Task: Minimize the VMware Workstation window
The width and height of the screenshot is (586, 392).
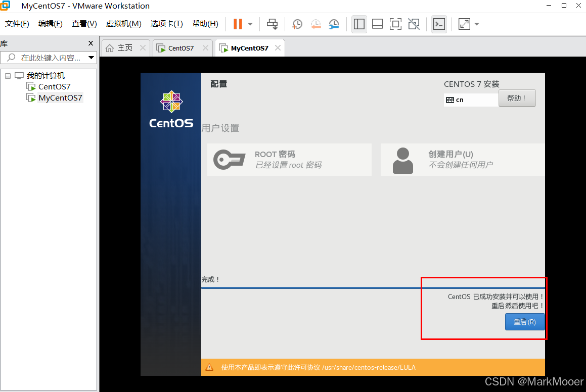Action: point(549,5)
